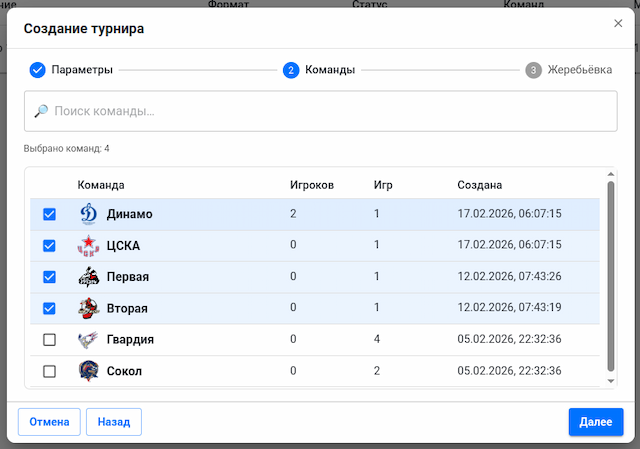
Task: Click the Назад button
Action: point(114,422)
